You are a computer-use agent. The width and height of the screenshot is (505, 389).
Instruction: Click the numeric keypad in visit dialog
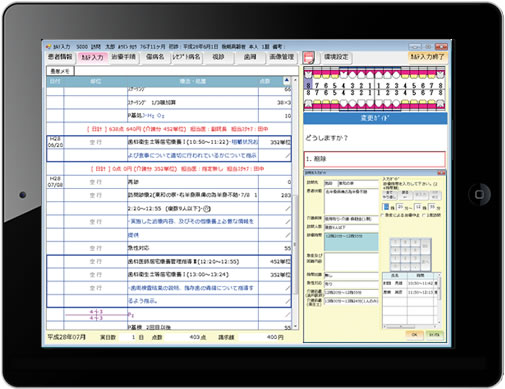[x=410, y=254]
